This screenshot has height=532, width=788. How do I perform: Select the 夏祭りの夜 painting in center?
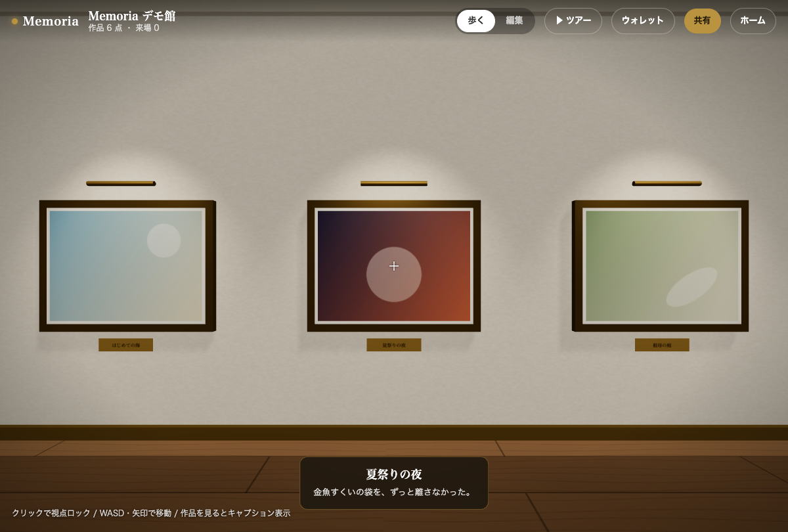coord(394,266)
